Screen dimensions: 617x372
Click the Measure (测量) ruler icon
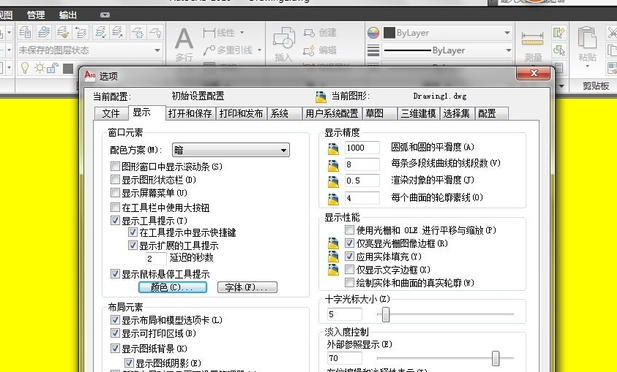coord(533,39)
